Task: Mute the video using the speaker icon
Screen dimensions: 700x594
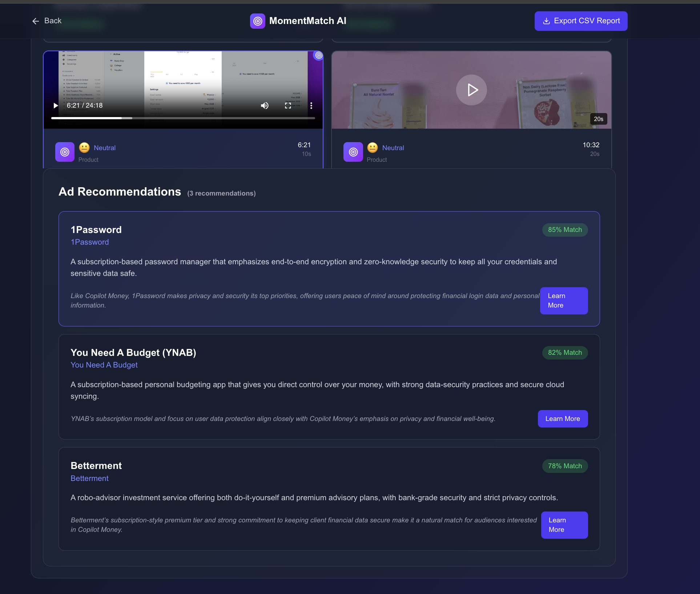Action: tap(265, 105)
